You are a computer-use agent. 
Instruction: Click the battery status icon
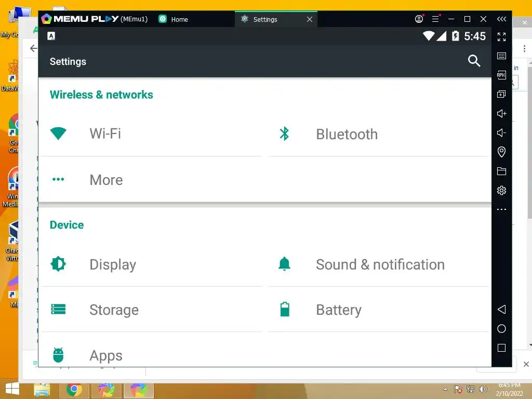tap(455, 36)
